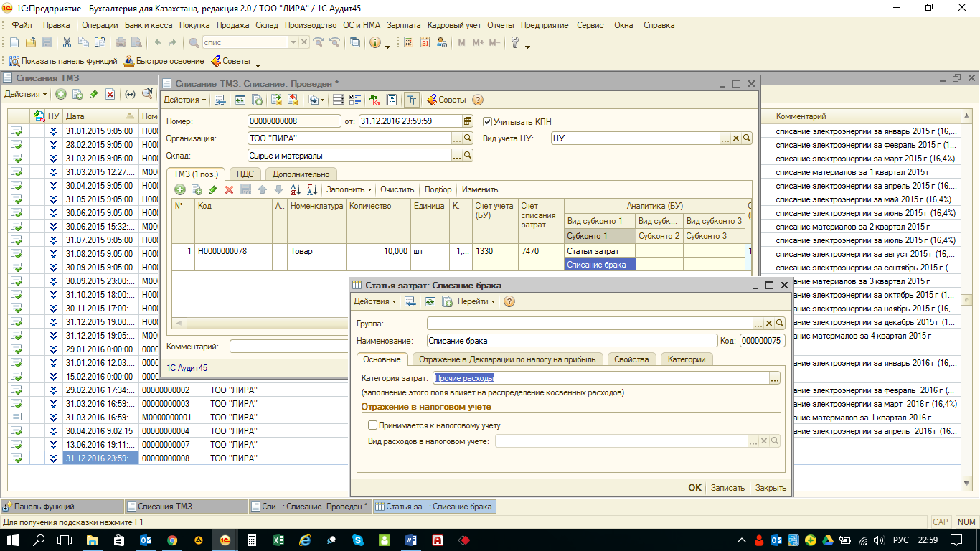The height and width of the screenshot is (551, 980).
Task: Open Действия dropdown in Списание ТМЗ document window
Action: [185, 100]
